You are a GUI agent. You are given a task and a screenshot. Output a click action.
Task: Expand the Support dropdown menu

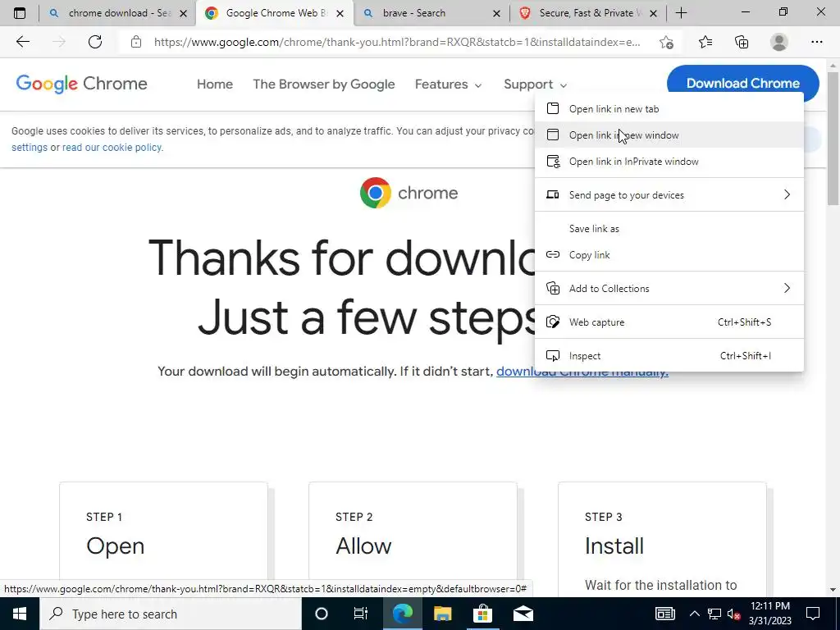pyautogui.click(x=535, y=84)
